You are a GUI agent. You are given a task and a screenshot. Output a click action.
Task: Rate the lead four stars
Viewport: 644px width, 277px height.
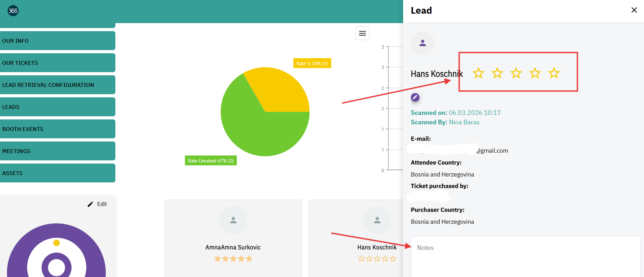click(535, 73)
